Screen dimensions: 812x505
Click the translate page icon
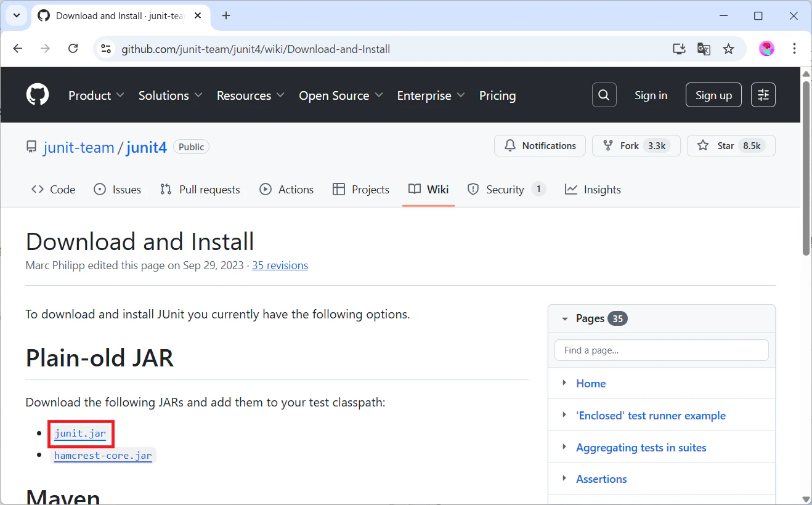(704, 49)
